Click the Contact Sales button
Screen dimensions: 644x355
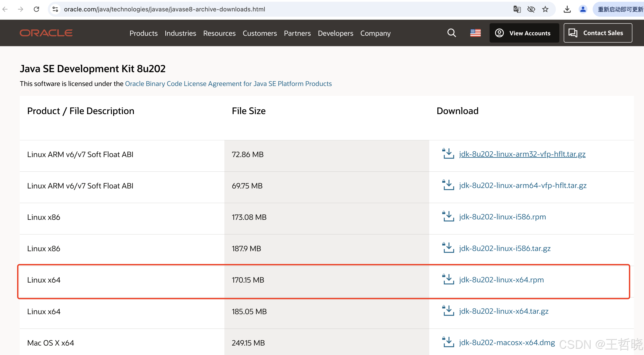coord(598,33)
